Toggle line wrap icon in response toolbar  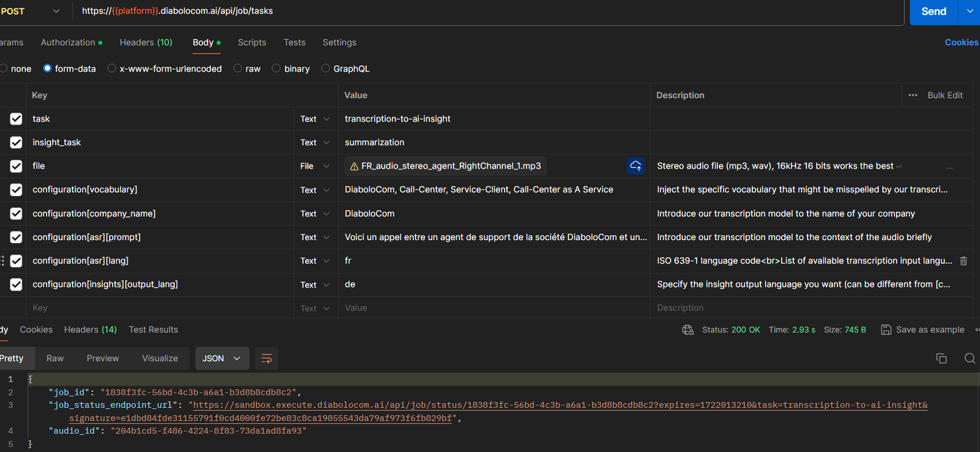266,358
